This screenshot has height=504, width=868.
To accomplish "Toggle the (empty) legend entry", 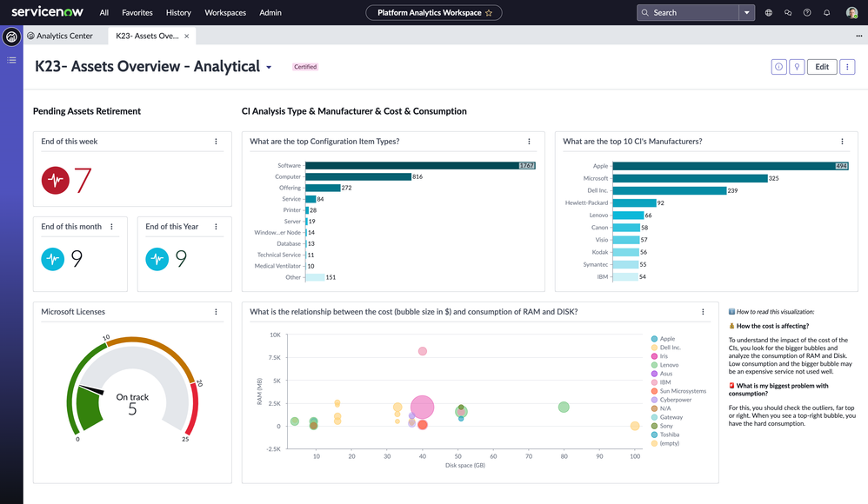I will pyautogui.click(x=665, y=443).
